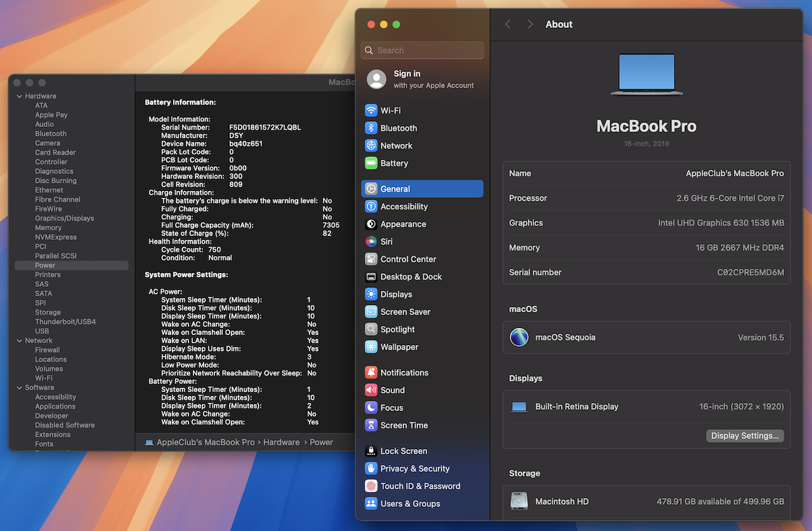Viewport: 812px width, 531px height.
Task: Click the Touch ID fingerprint icon
Action: [371, 486]
